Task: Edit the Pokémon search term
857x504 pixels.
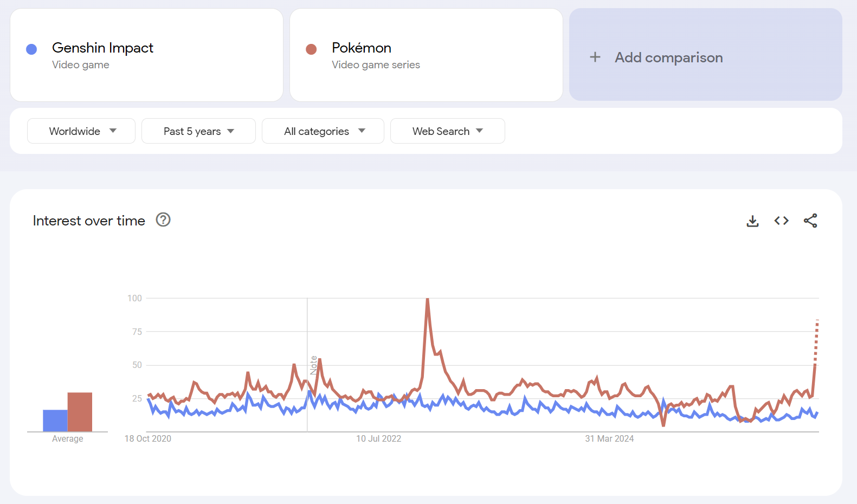Action: (362, 48)
